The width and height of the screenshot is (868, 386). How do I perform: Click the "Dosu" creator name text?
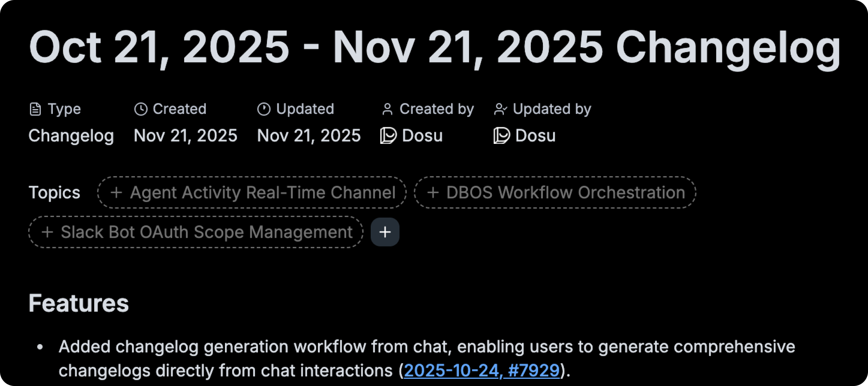tap(422, 136)
